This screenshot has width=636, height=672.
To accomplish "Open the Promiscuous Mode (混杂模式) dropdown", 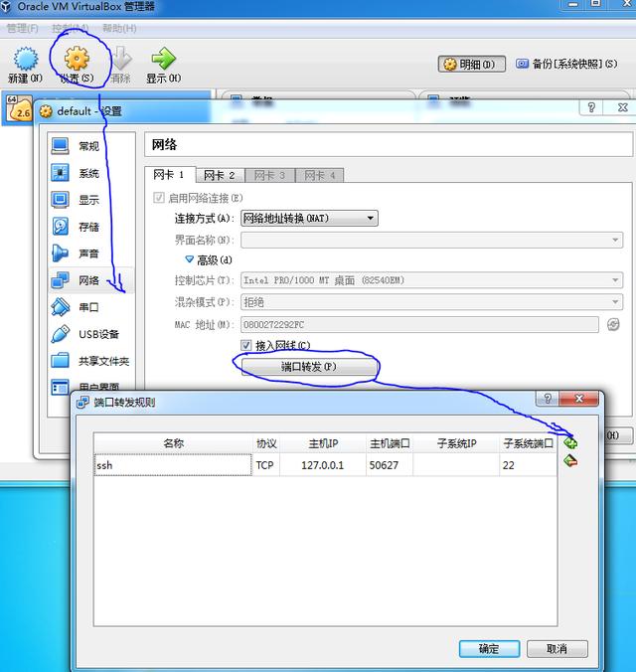I will click(x=431, y=302).
